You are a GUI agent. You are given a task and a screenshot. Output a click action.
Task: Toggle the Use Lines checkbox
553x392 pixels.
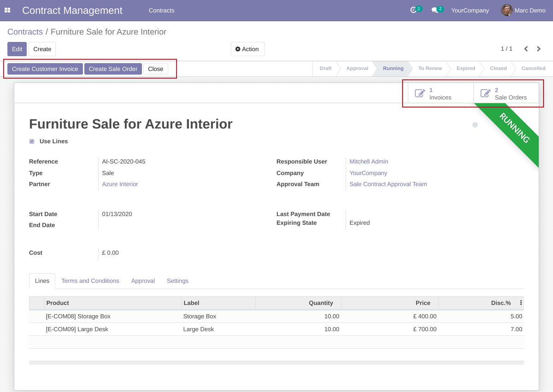click(x=31, y=141)
